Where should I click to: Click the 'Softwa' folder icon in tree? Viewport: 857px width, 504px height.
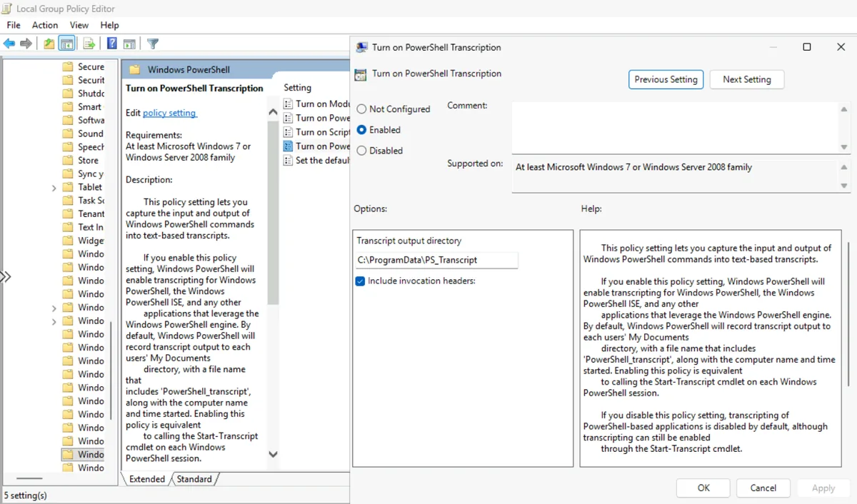(x=68, y=120)
